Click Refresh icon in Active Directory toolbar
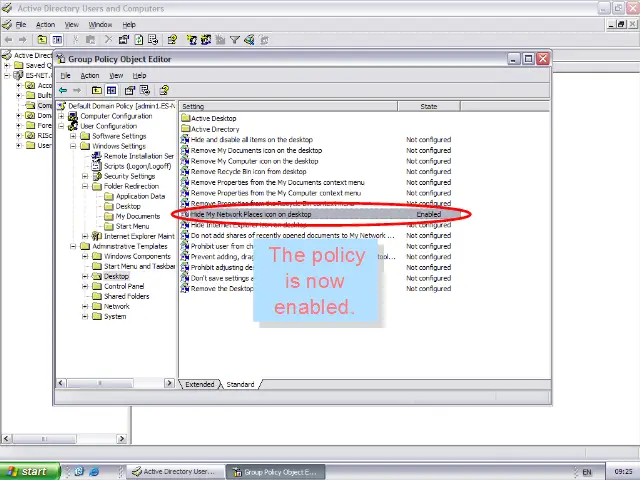 coord(139,40)
